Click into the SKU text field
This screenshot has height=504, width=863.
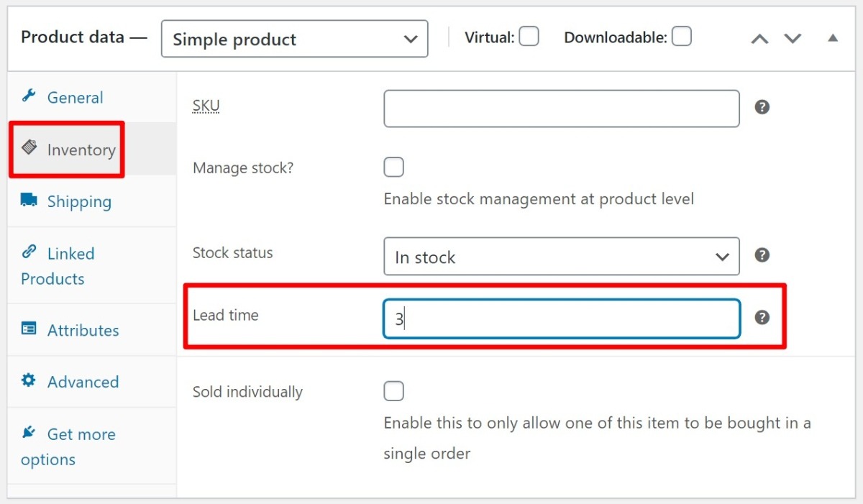[561, 109]
